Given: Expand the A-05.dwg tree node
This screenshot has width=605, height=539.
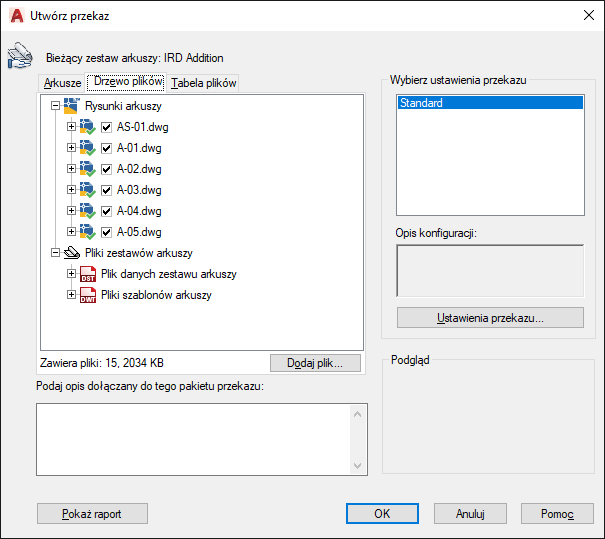Looking at the screenshot, I should click(x=71, y=231).
